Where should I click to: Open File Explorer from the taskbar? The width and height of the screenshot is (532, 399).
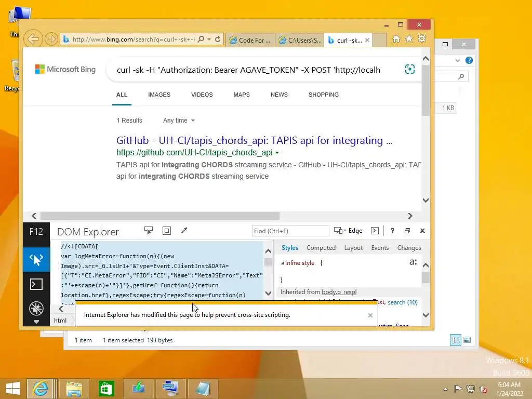pyautogui.click(x=74, y=389)
